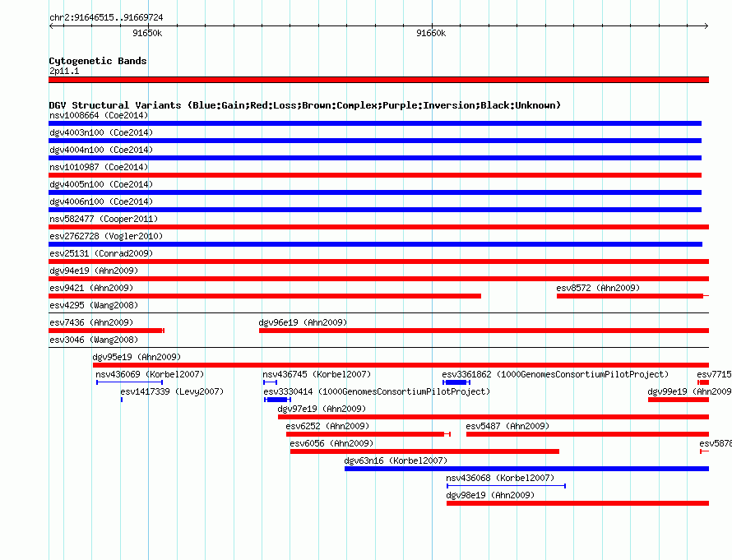Click the blue dgv63n16 gain bar
Viewport: 732px width, 560px height.
[526, 469]
